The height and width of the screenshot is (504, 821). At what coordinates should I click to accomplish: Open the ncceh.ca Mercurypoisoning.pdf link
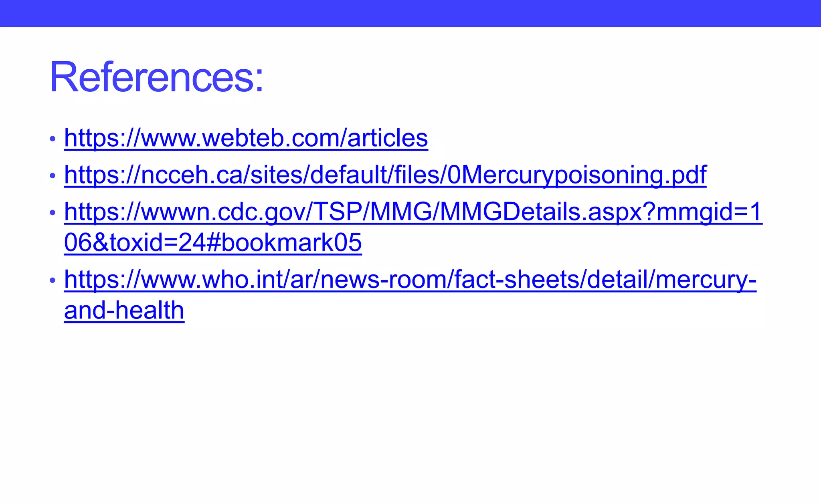385,175
